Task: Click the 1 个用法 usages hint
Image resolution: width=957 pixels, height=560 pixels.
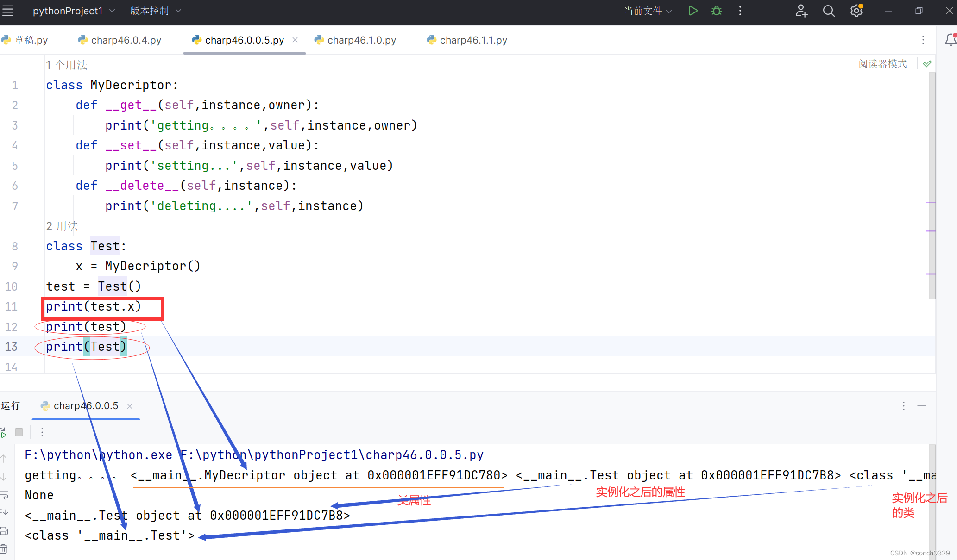Action: click(67, 65)
